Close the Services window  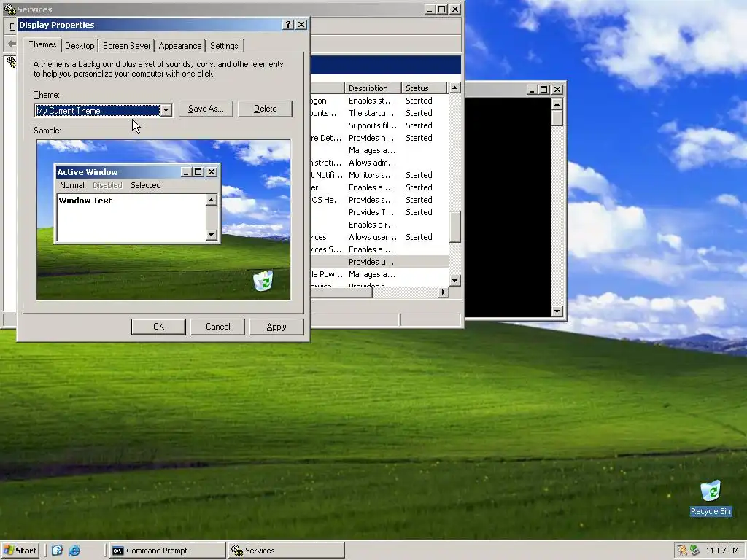tap(455, 9)
